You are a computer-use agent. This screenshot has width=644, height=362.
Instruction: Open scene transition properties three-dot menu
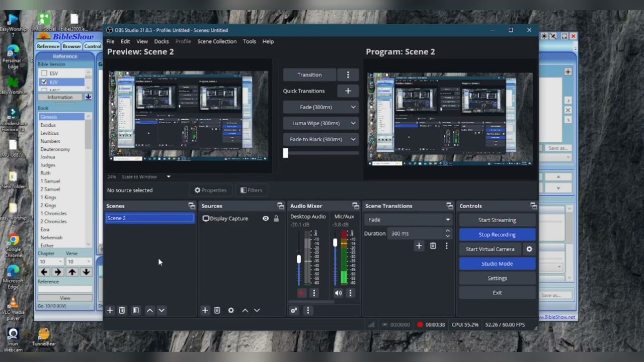pyautogui.click(x=446, y=246)
